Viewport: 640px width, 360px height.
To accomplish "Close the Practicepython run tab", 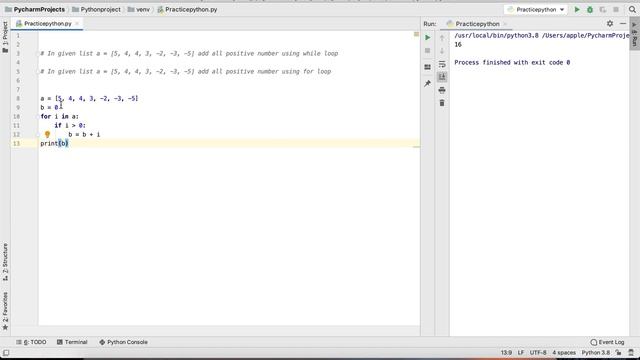I will coord(505,24).
